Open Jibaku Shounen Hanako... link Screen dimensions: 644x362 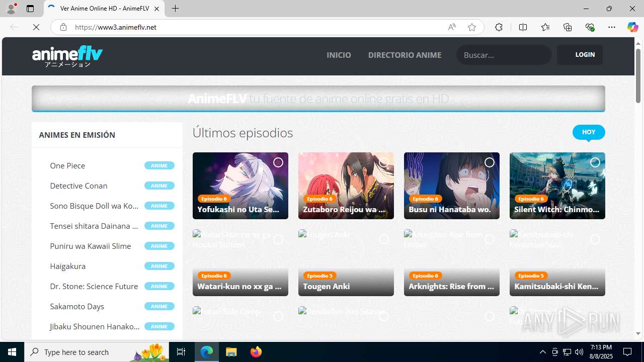95,326
